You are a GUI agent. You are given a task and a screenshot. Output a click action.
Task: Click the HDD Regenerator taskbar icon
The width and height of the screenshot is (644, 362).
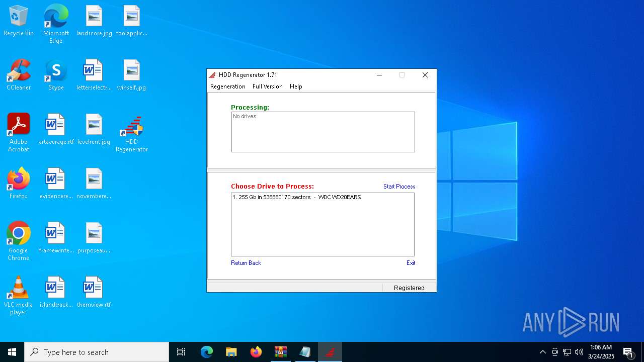[x=330, y=352]
